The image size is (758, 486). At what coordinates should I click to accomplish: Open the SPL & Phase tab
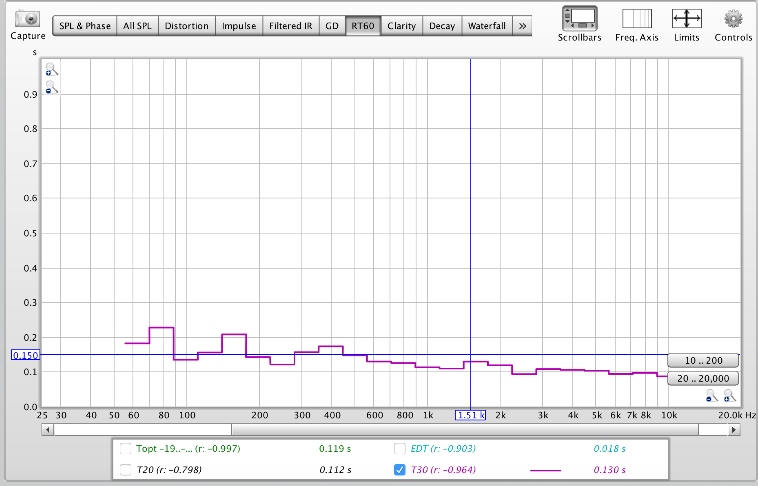84,25
